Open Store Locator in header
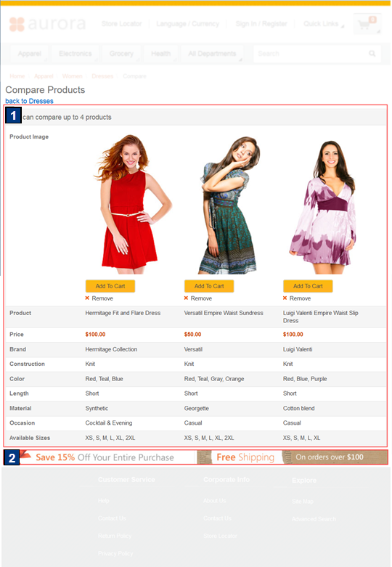 [121, 24]
